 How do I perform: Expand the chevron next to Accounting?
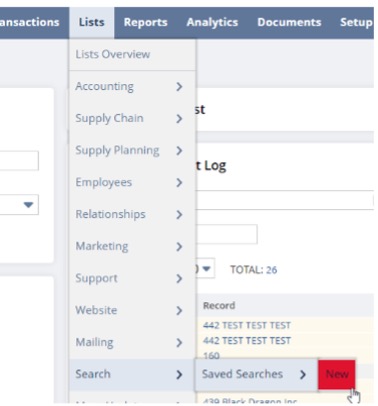(x=179, y=87)
